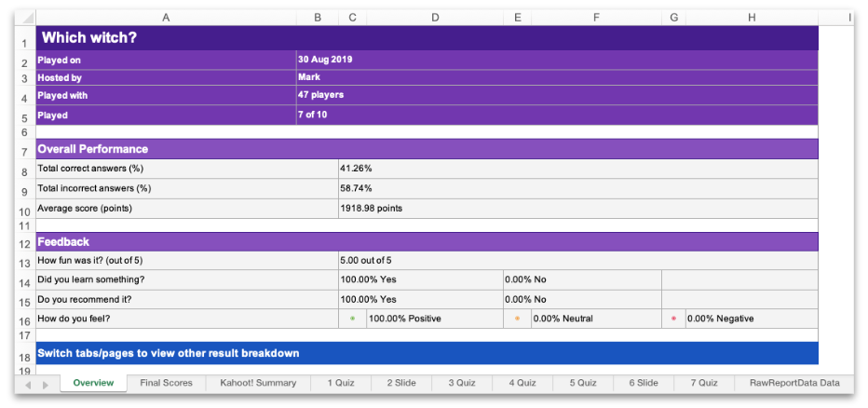
Task: Go to the 1 Quiz sheet tab
Action: [341, 383]
